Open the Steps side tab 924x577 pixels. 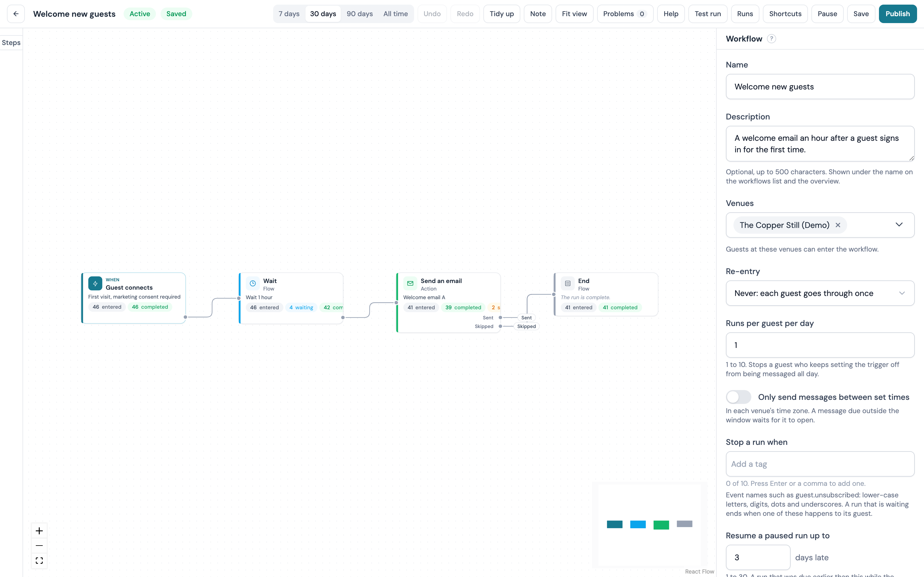tap(11, 43)
